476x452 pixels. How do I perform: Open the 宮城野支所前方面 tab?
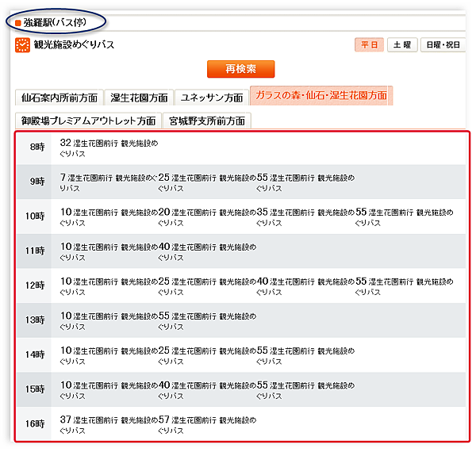click(x=207, y=121)
